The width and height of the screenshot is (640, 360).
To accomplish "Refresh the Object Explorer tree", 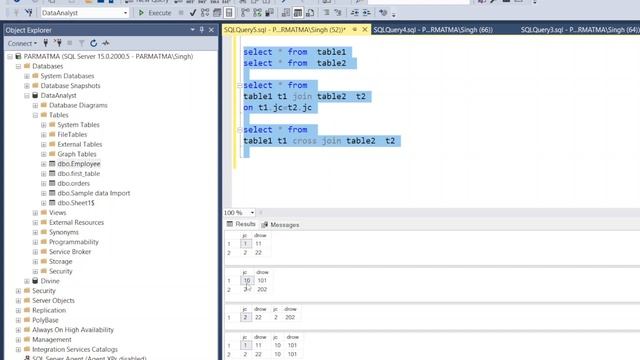I will tap(93, 43).
